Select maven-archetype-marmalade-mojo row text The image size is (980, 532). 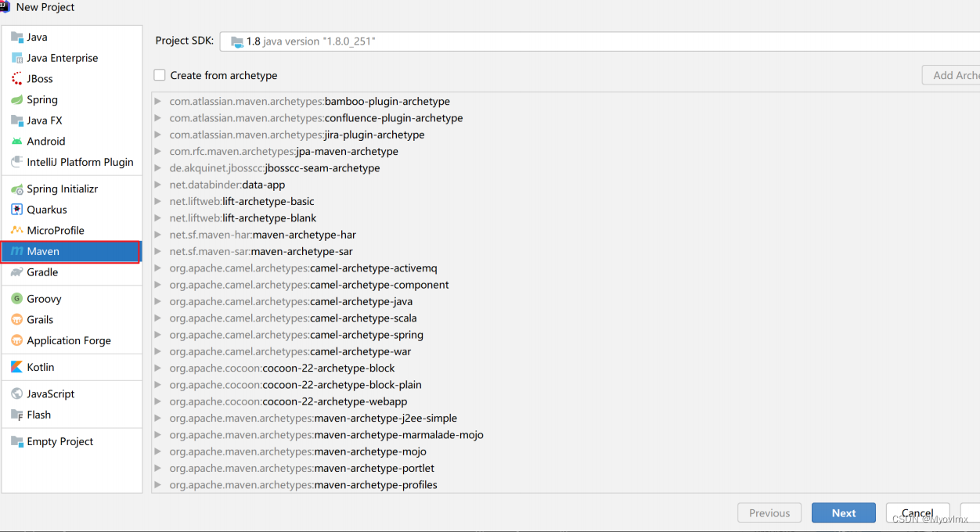[x=326, y=435]
